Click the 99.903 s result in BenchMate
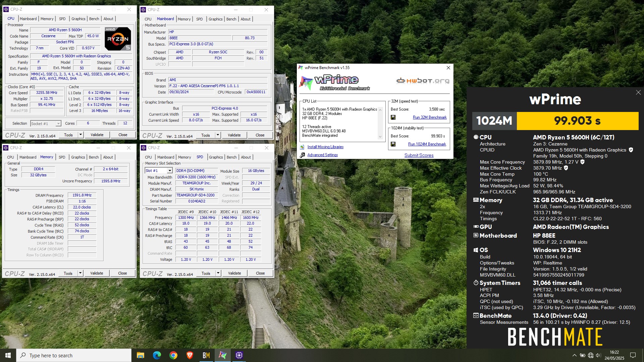The image size is (644, 362). [577, 121]
